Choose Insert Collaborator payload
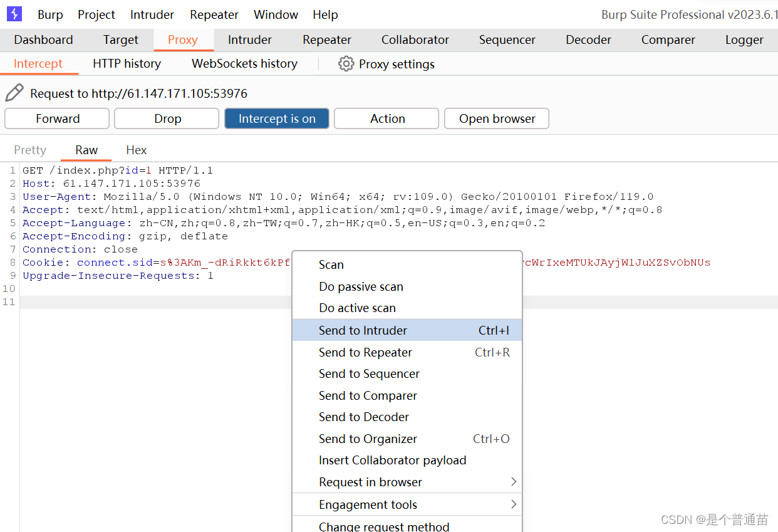 [x=407, y=460]
